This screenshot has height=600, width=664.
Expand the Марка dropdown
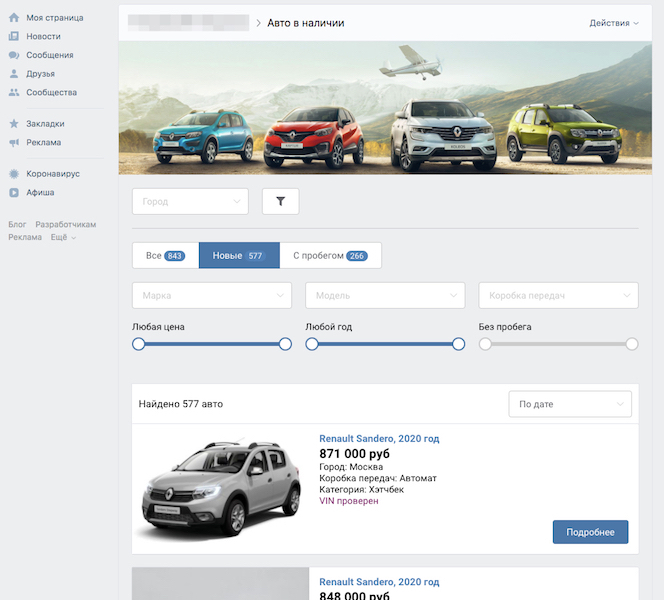(x=212, y=295)
